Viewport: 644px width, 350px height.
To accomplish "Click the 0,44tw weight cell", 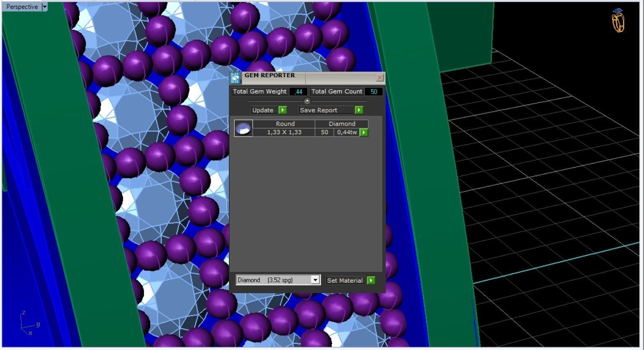I will 347,132.
